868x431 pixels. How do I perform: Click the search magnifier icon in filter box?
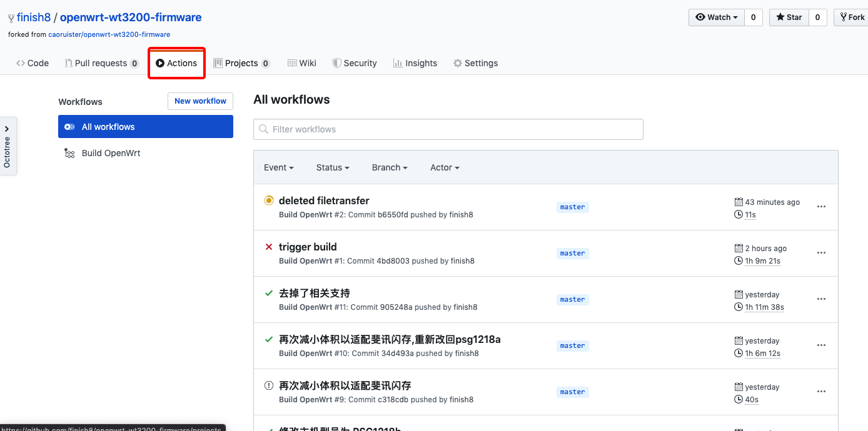click(x=264, y=129)
